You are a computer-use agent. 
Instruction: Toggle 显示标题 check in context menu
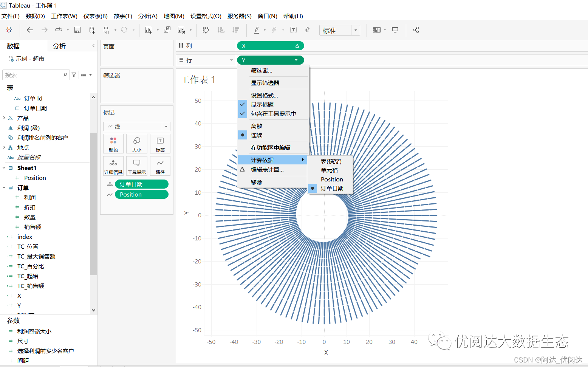pos(273,104)
